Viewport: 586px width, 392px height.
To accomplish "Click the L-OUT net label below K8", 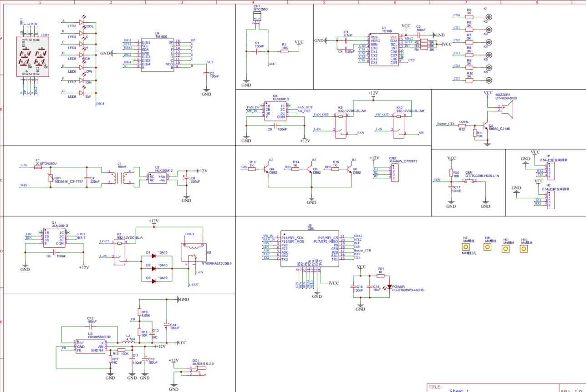I will pos(194,285).
